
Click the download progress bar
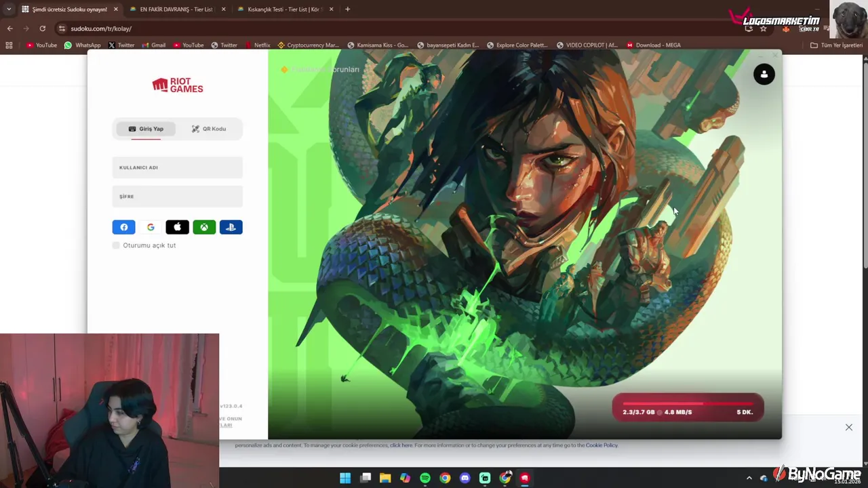688,404
